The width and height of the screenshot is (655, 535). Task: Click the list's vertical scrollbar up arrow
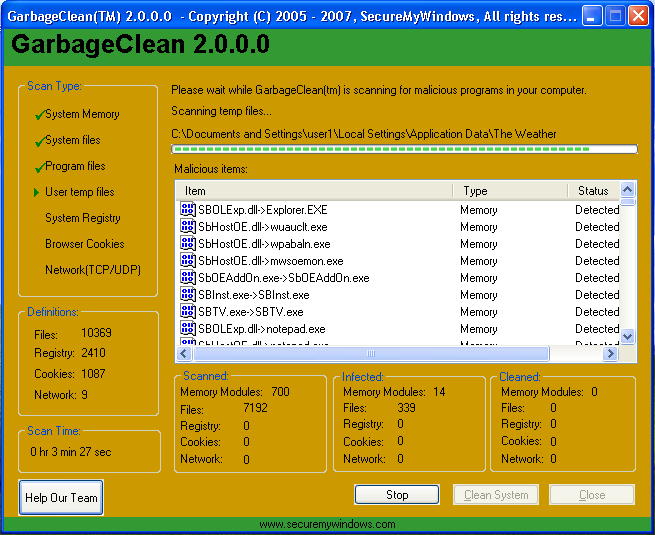627,190
